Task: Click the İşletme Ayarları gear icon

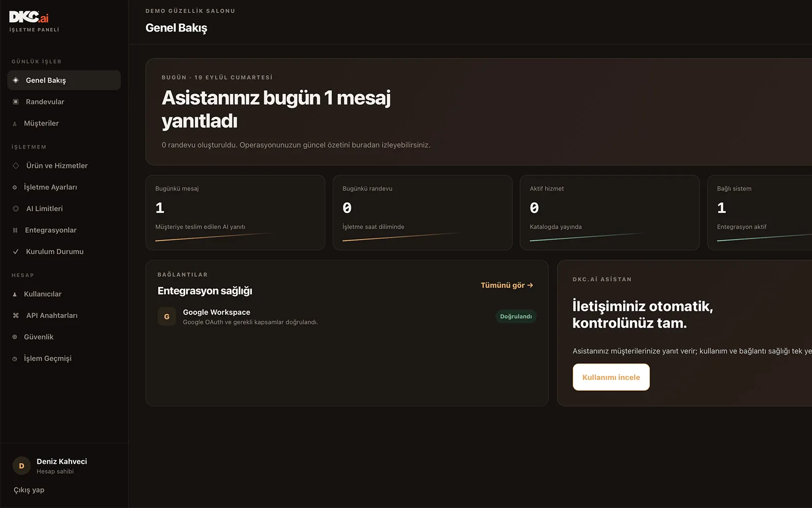Action: click(15, 187)
